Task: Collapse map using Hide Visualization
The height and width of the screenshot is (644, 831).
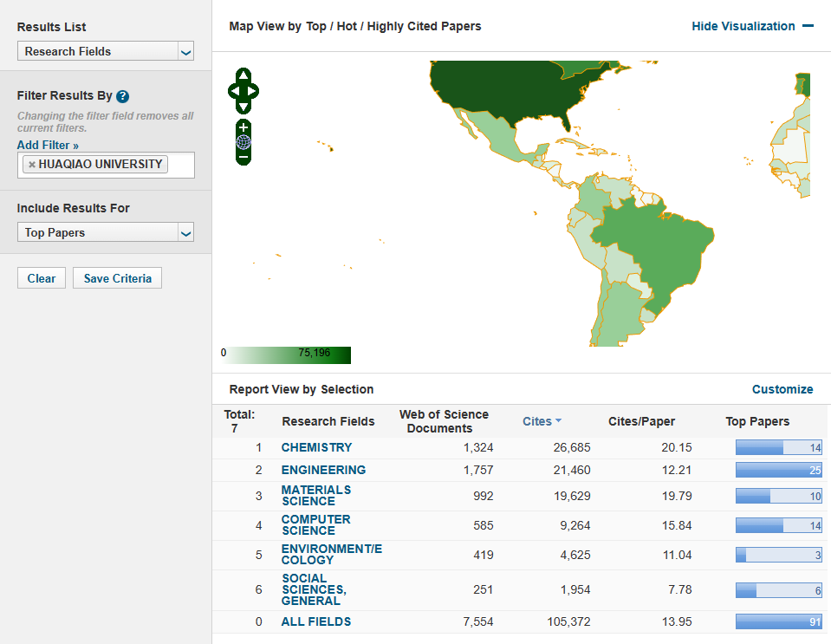Action: [x=751, y=26]
